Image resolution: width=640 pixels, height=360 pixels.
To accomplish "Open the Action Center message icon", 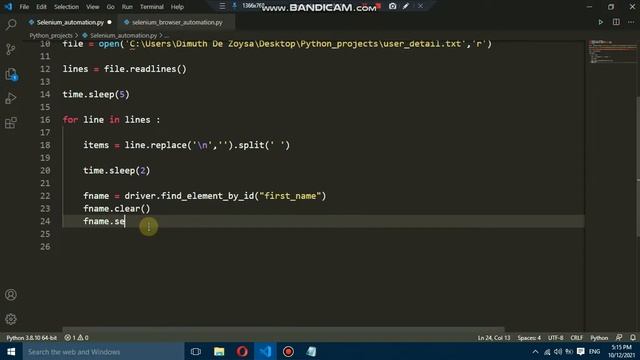I will point(580,352).
